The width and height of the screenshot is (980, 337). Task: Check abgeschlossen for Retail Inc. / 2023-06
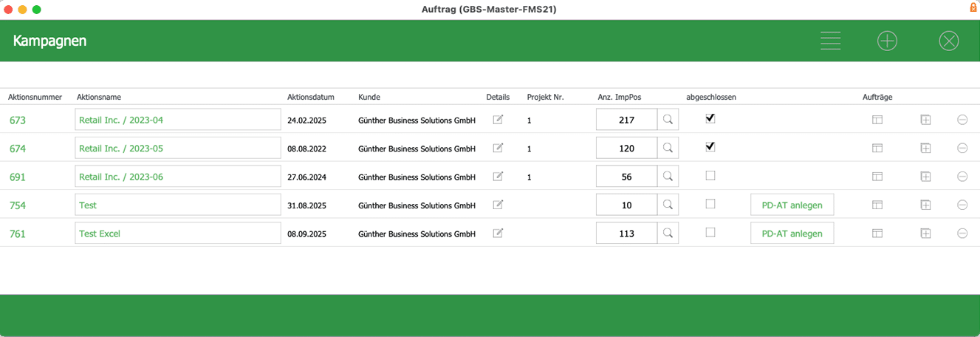pos(710,176)
